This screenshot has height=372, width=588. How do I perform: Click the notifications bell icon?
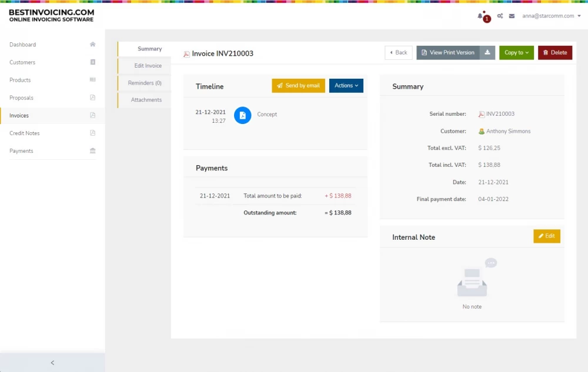[x=480, y=16]
